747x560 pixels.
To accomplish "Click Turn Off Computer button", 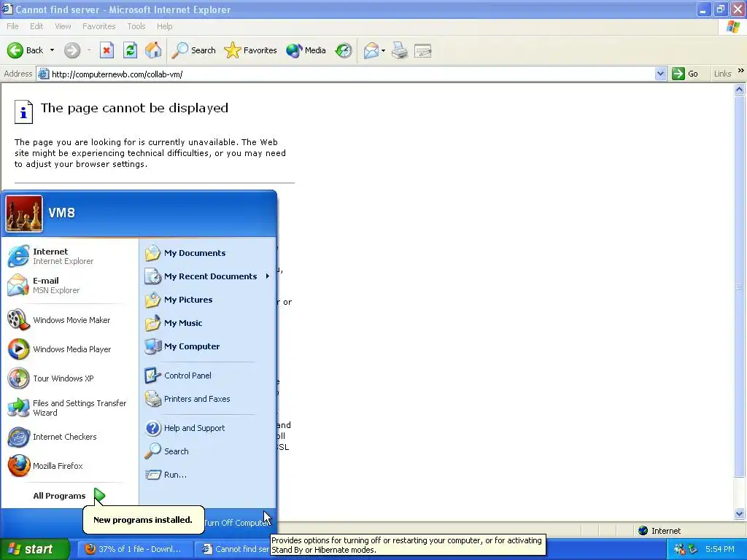I will [237, 523].
